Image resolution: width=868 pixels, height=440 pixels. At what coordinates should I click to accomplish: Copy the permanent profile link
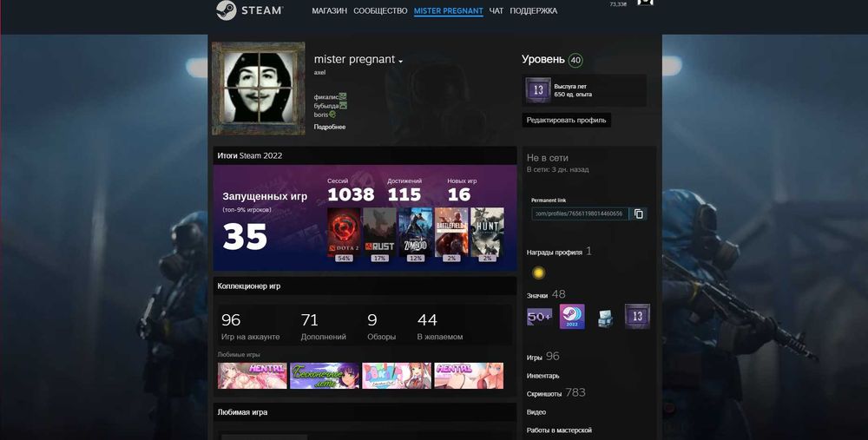638,213
